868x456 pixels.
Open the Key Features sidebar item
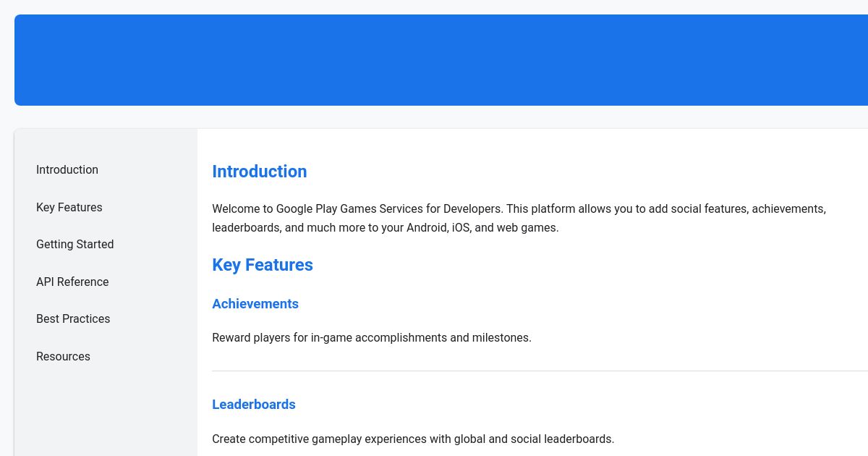point(69,207)
